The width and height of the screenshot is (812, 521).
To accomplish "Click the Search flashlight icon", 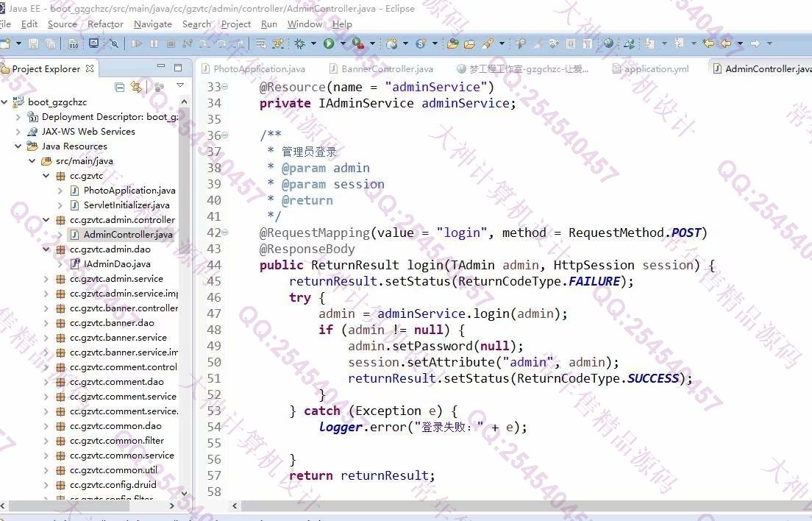I will click(488, 44).
